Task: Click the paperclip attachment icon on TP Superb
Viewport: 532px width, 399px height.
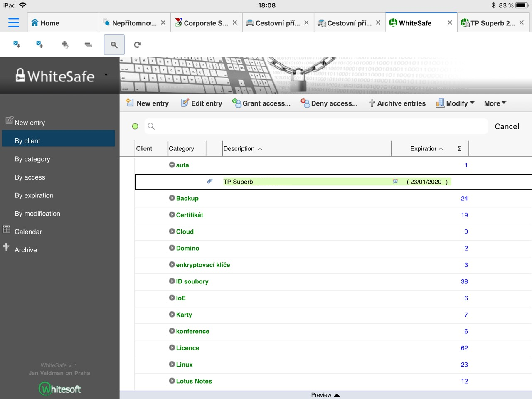Action: pos(210,181)
